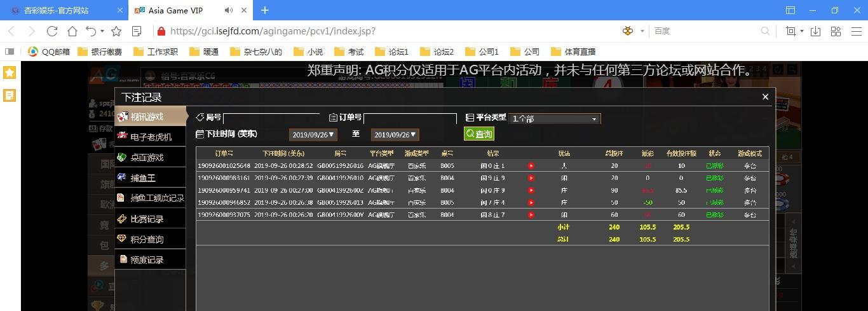Open the bee extension icon

(x=628, y=31)
